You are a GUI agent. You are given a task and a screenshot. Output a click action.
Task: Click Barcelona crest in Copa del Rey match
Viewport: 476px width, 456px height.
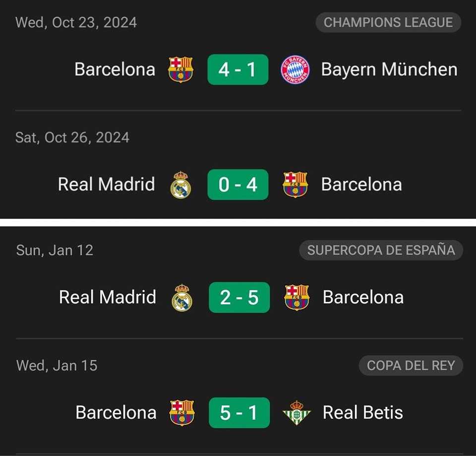182,413
